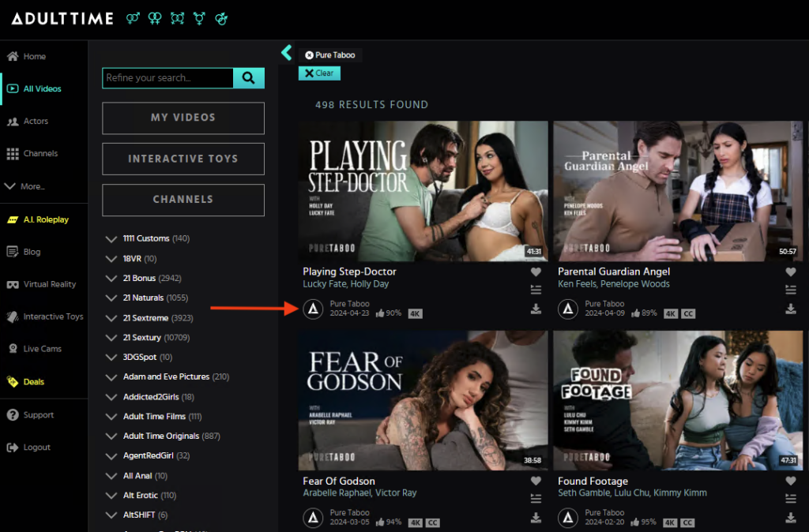Image resolution: width=809 pixels, height=532 pixels.
Task: Expand the 21 Naturals channel filter
Action: tap(111, 298)
